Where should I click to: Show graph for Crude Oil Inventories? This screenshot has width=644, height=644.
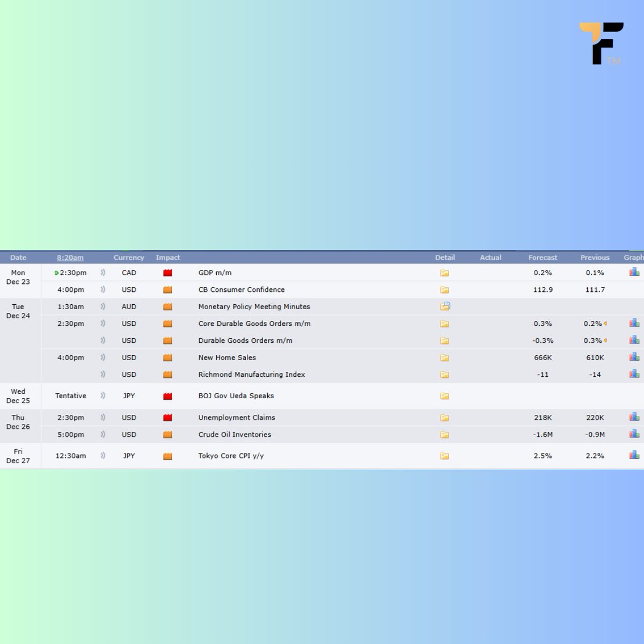click(634, 434)
